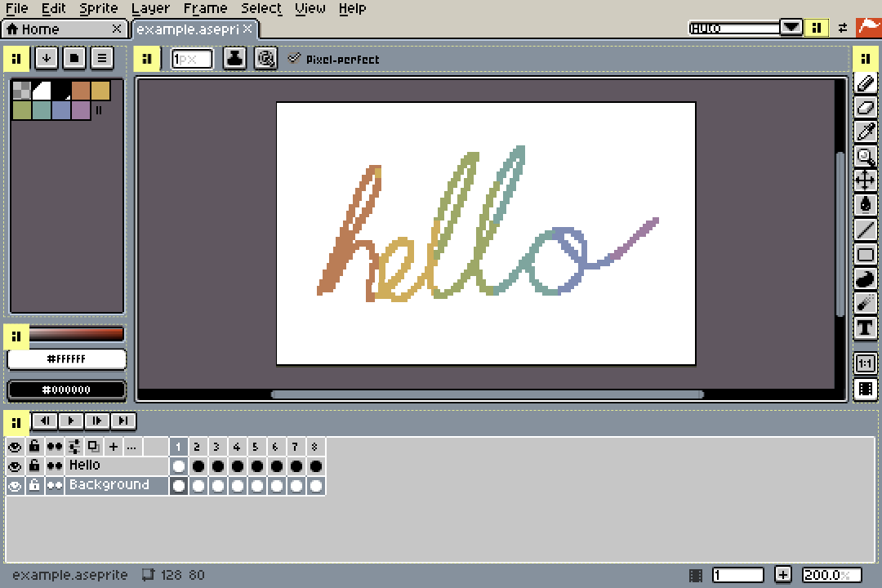
Task: Click the orange flag icon at top right
Action: point(869,27)
